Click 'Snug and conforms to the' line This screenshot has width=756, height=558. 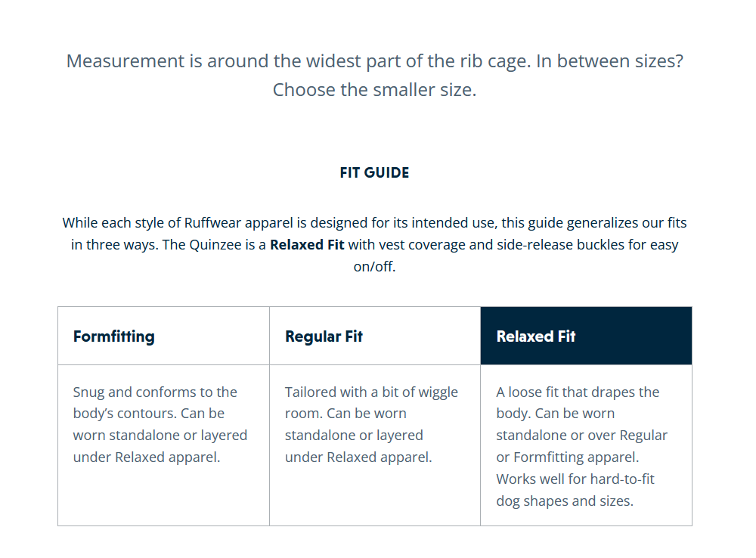155,392
